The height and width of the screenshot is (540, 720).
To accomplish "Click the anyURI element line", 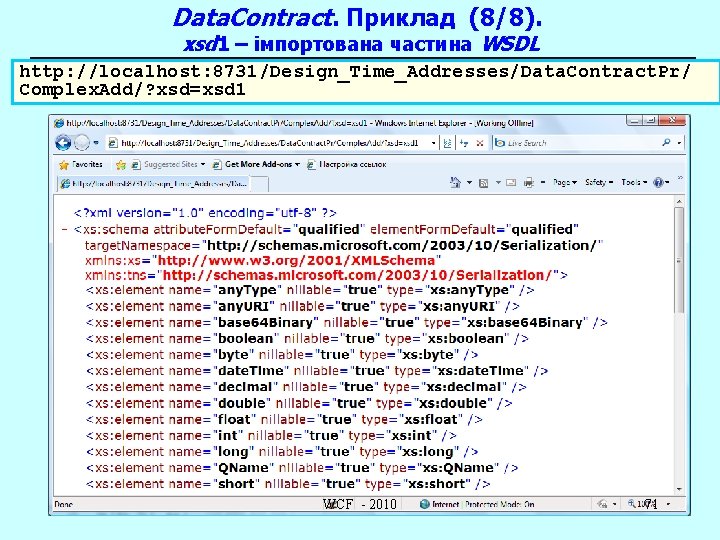I will (x=303, y=306).
